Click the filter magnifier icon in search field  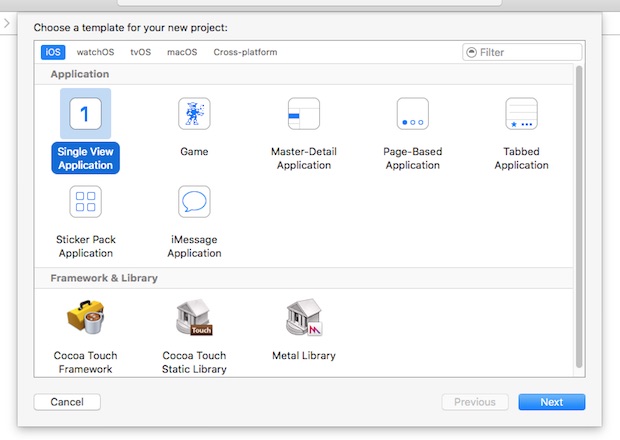(x=471, y=52)
